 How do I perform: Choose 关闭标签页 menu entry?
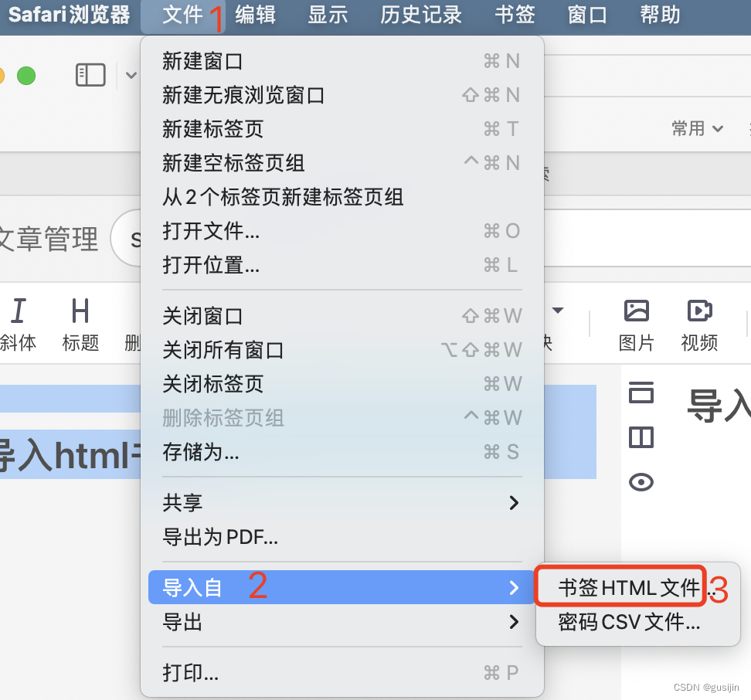[342, 384]
